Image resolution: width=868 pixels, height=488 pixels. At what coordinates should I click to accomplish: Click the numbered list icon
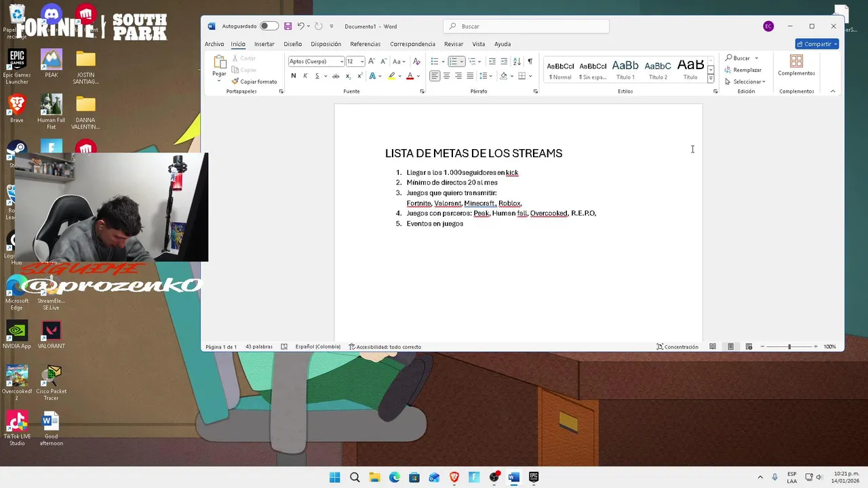coord(453,61)
